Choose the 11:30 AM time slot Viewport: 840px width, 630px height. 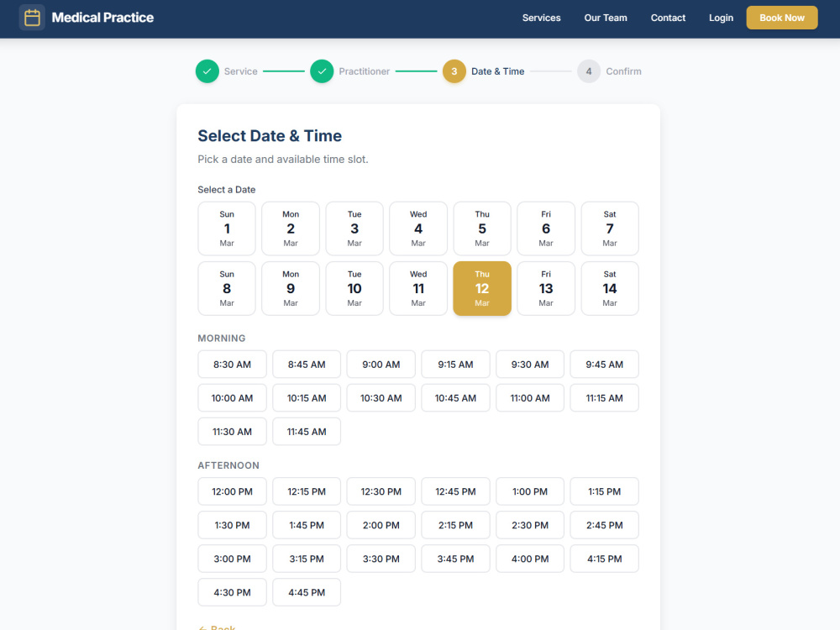[x=232, y=432]
